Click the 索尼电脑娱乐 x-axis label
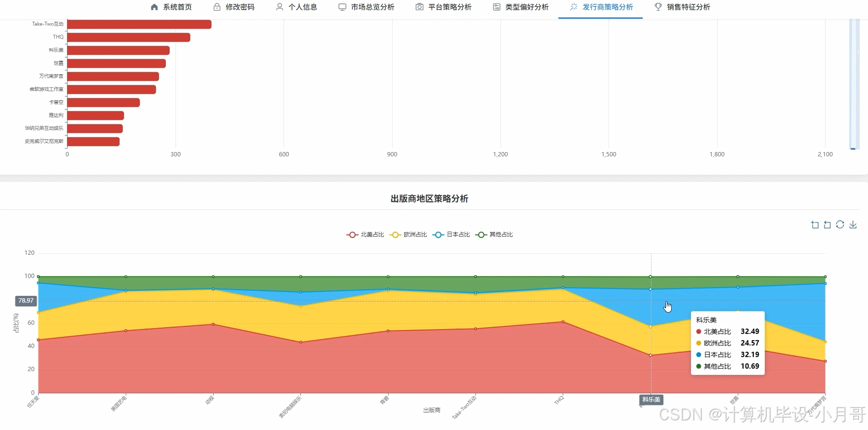Viewport: 868px width, 430px height. click(290, 406)
